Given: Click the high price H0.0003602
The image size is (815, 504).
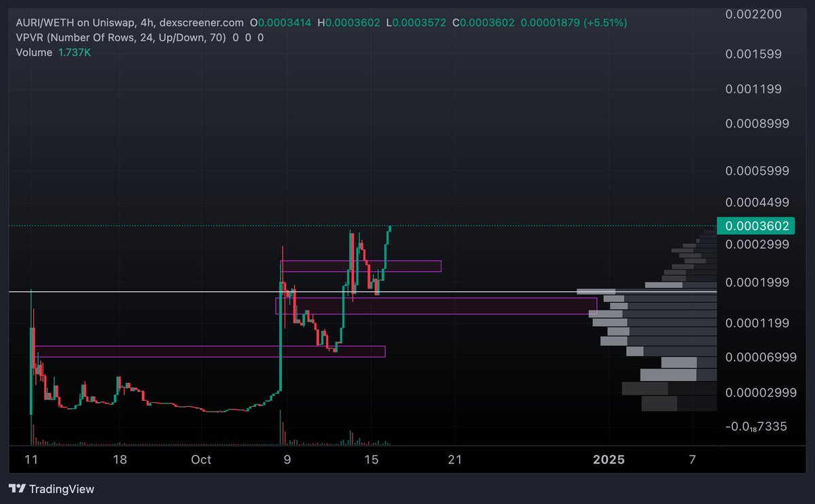Looking at the screenshot, I should click(348, 22).
